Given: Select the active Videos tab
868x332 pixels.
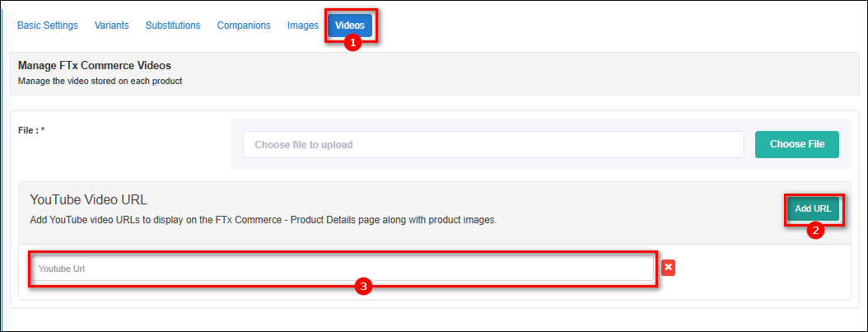Looking at the screenshot, I should click(x=350, y=26).
